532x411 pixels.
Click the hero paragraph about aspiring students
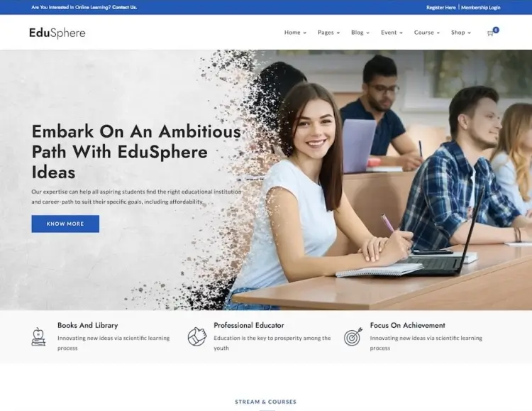pyautogui.click(x=136, y=197)
